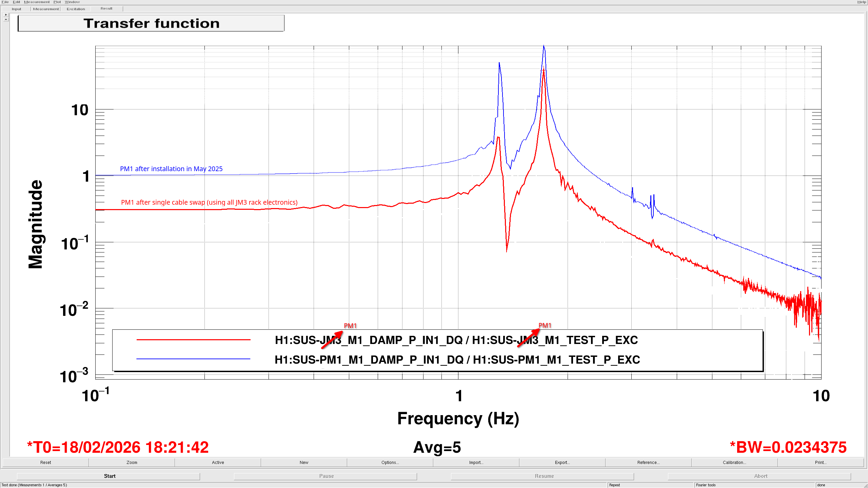Click the red JM3 legend line swatch
Viewport: 868px width, 488px height.
click(x=193, y=340)
